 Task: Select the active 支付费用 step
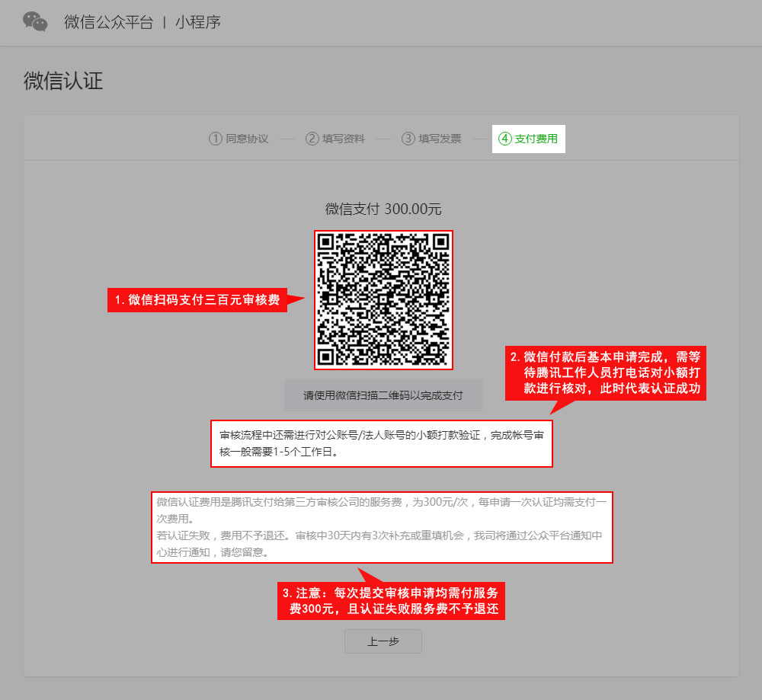[x=536, y=139]
